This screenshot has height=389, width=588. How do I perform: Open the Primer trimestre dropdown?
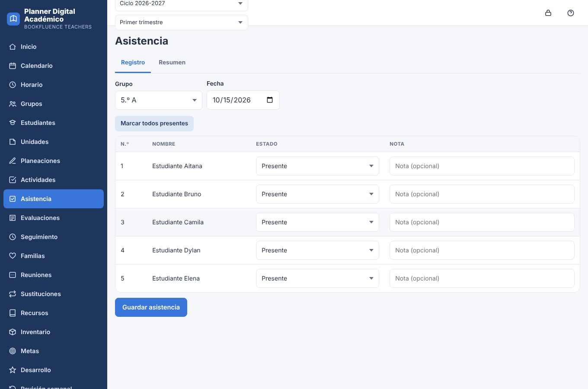coord(182,22)
